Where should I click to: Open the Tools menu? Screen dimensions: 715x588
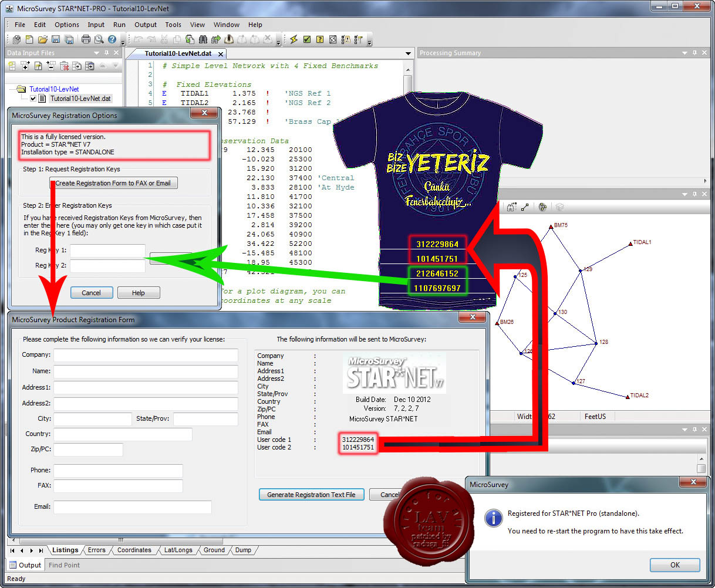[x=173, y=25]
